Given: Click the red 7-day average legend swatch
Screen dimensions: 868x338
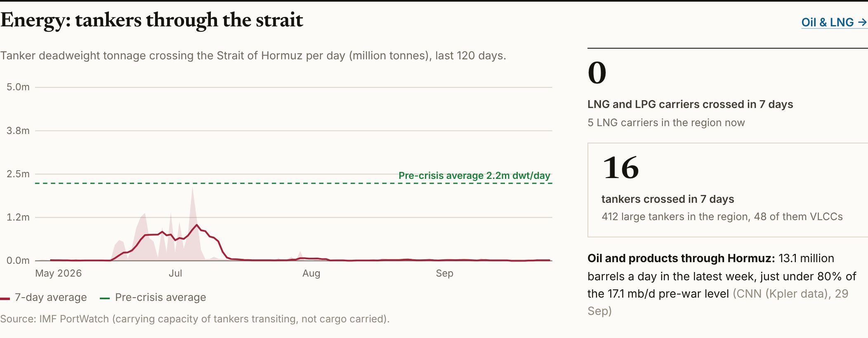Looking at the screenshot, I should click(x=5, y=298).
